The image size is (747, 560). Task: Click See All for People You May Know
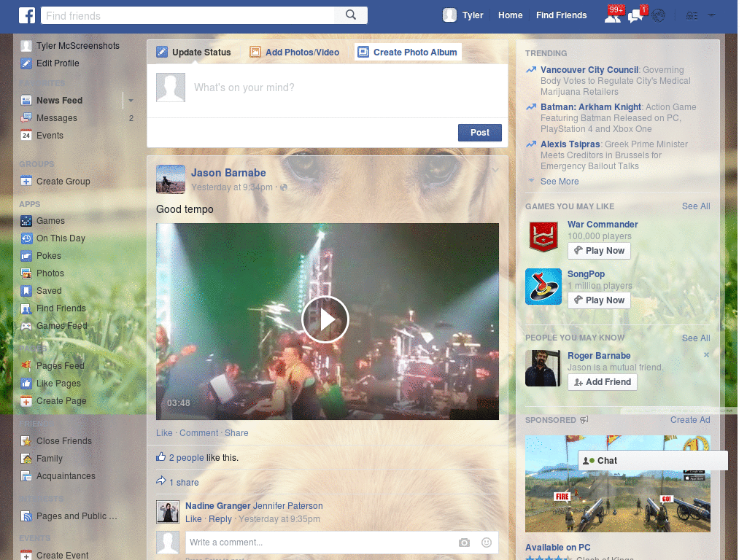(x=696, y=338)
